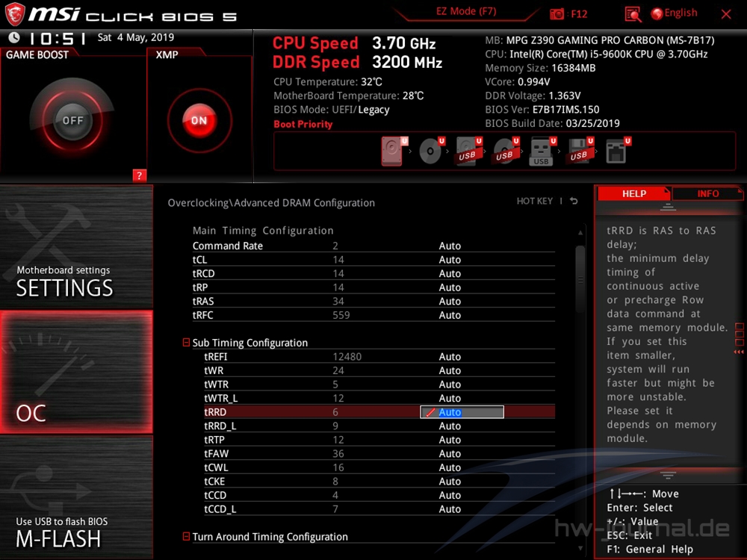Select the tRTP timing row
The width and height of the screenshot is (747, 560).
click(x=379, y=440)
